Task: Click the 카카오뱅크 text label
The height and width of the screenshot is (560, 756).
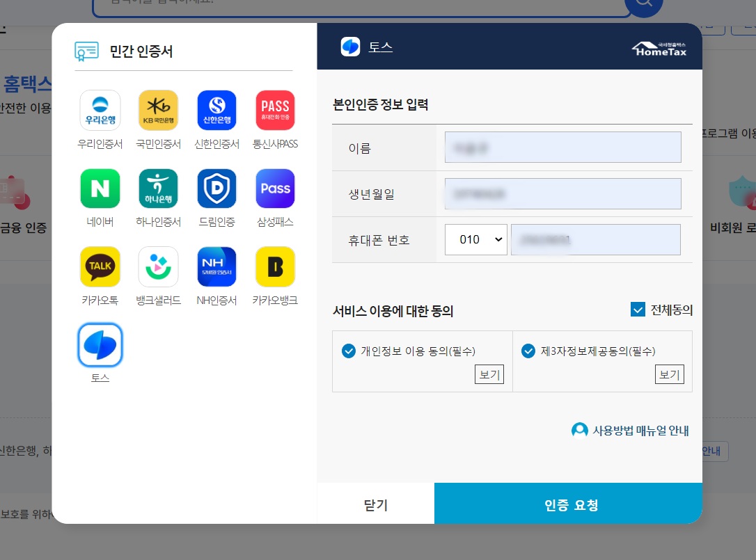Action: click(275, 301)
